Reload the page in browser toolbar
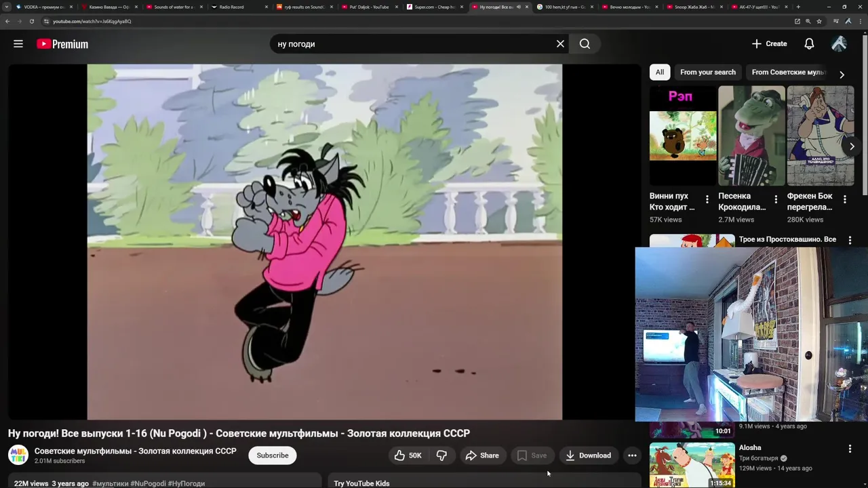The width and height of the screenshot is (868, 488). (x=31, y=21)
